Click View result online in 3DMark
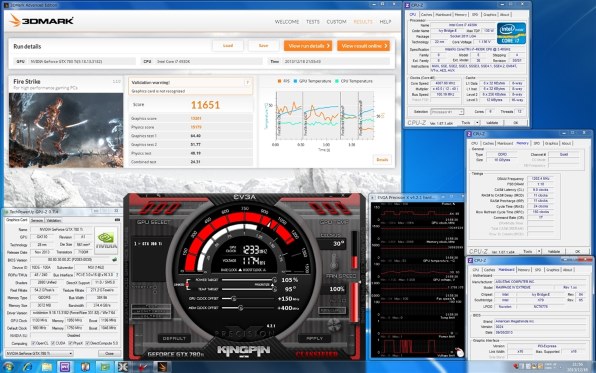596x373 pixels. pyautogui.click(x=363, y=46)
